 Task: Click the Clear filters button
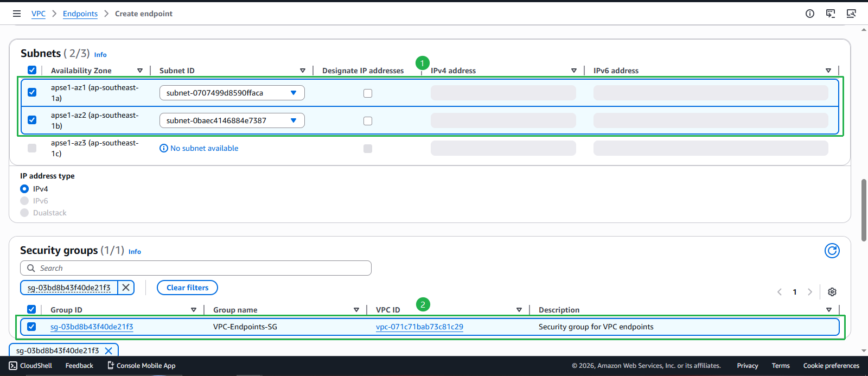[187, 288]
